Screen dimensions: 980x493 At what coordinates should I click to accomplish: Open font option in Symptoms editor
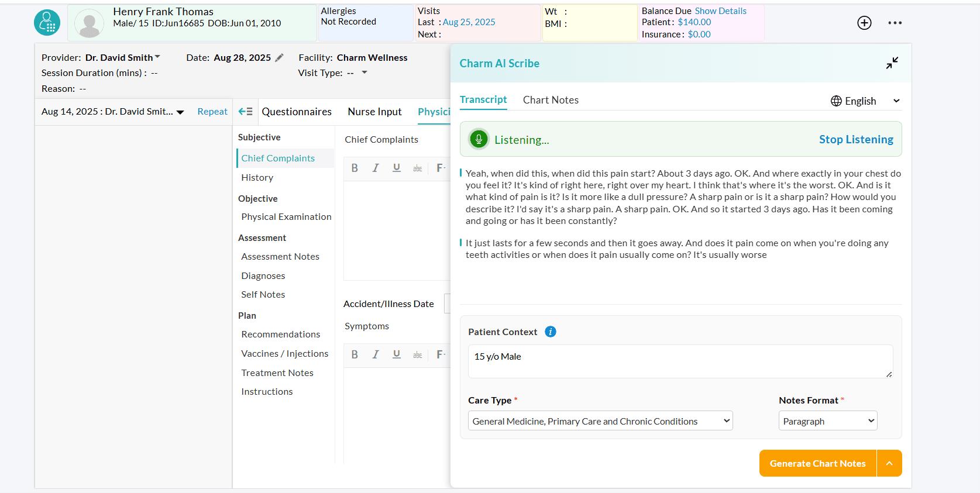pos(441,354)
